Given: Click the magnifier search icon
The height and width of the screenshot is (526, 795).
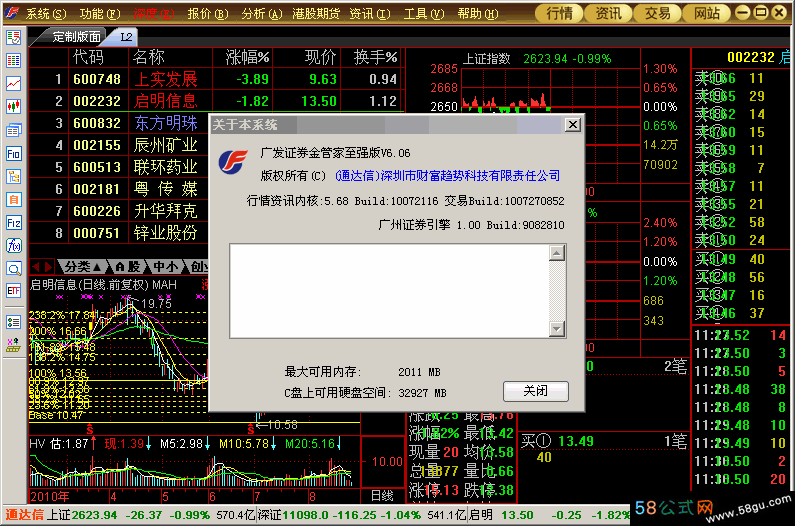Looking at the screenshot, I should point(13,269).
